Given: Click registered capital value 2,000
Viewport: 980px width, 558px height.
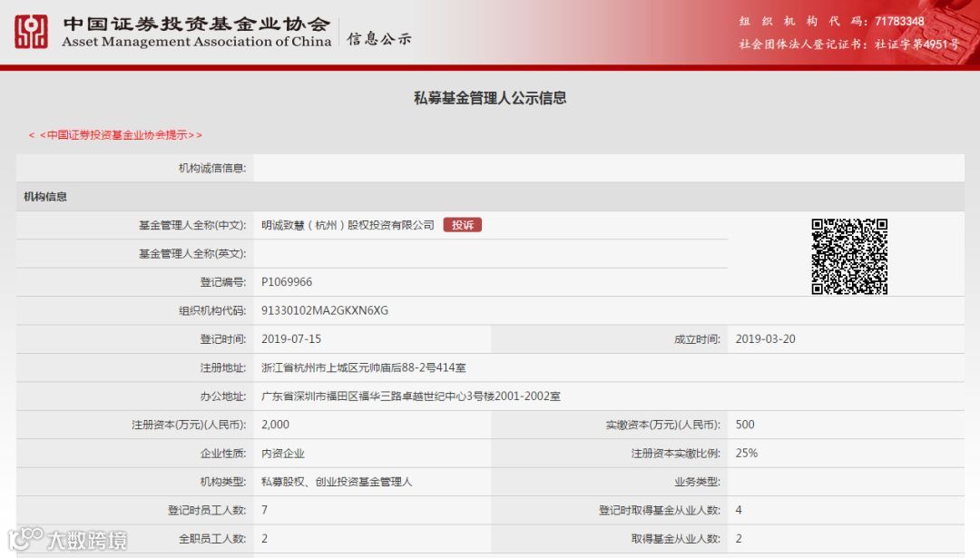Looking at the screenshot, I should pyautogui.click(x=275, y=425).
